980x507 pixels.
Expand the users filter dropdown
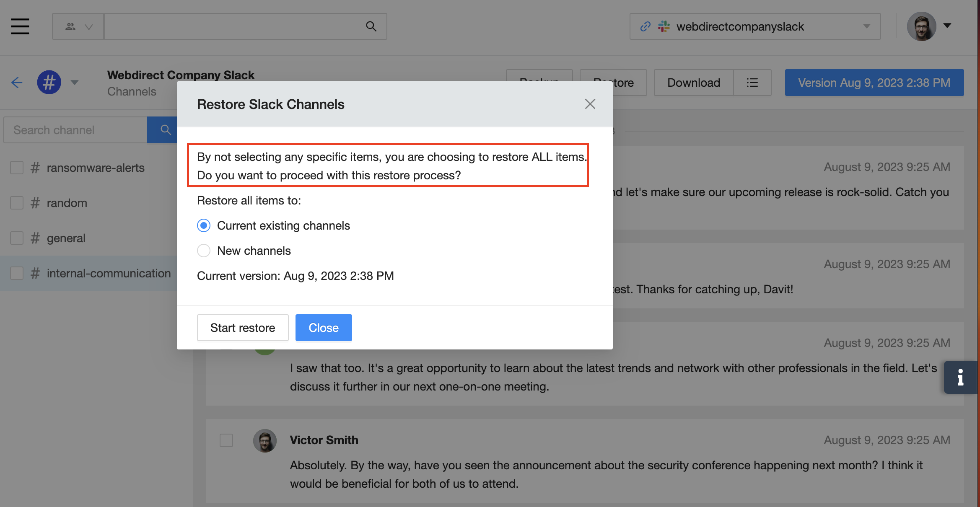click(78, 26)
